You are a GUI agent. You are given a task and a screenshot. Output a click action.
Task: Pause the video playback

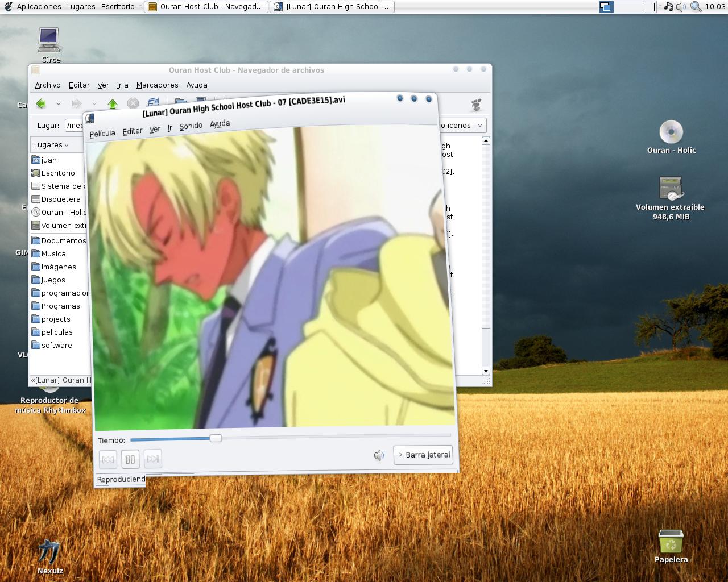tap(130, 459)
